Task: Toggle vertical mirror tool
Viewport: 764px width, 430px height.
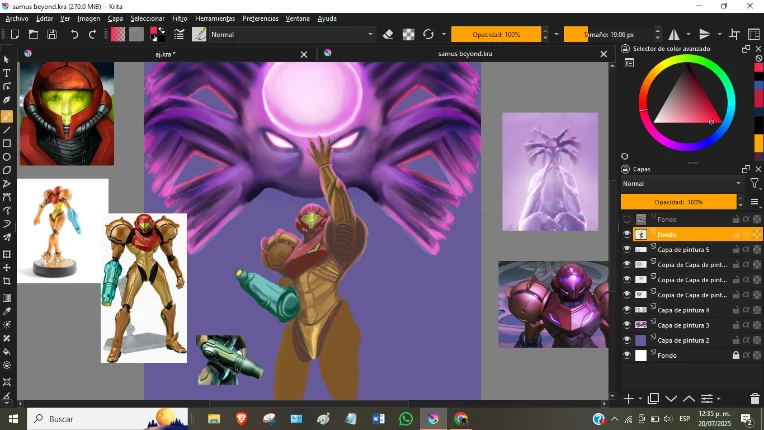Action: click(705, 35)
